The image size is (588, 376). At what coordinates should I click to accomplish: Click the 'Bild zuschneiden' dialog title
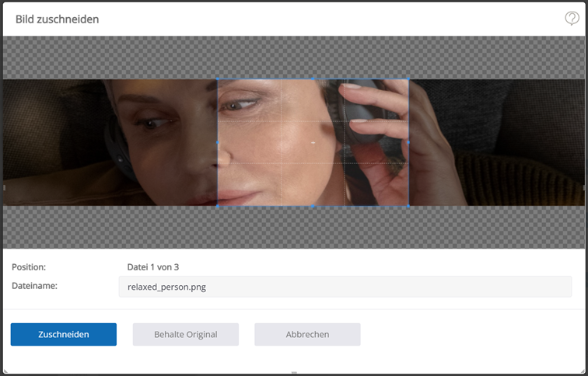(x=57, y=19)
